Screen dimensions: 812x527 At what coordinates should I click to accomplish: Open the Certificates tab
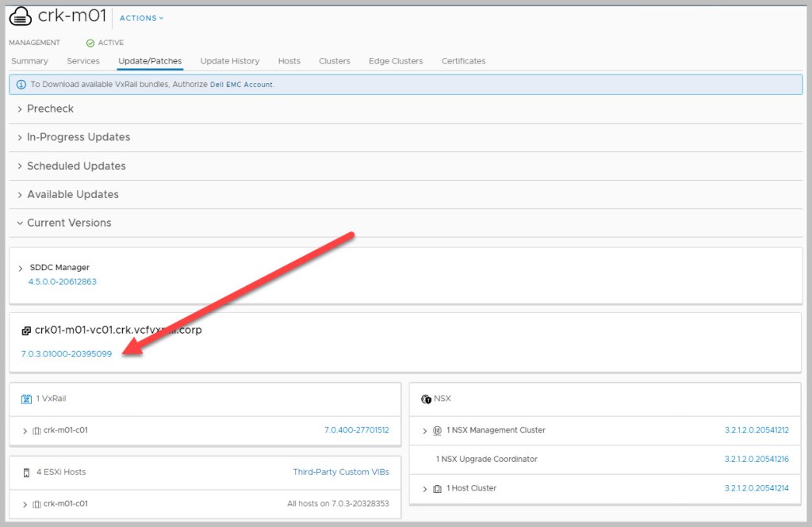463,61
